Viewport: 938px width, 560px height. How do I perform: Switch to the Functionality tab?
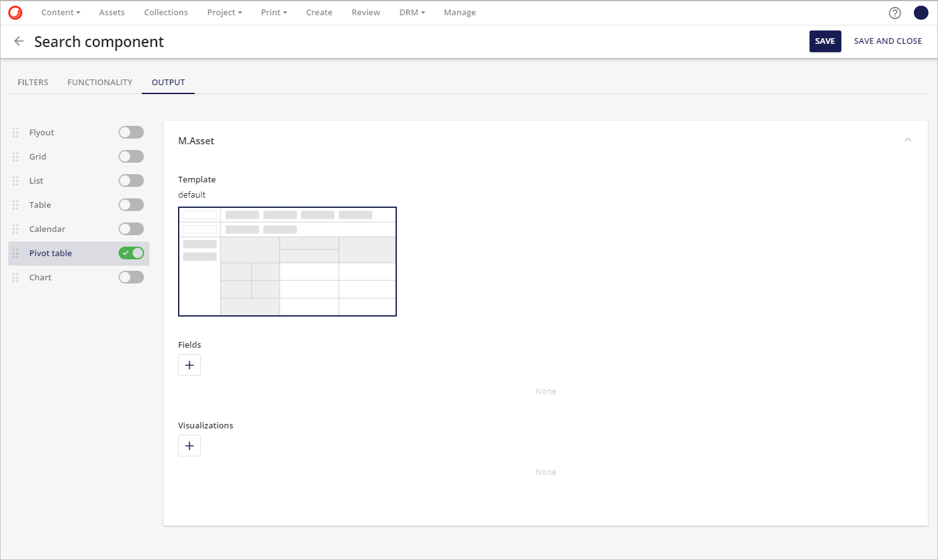(x=100, y=82)
